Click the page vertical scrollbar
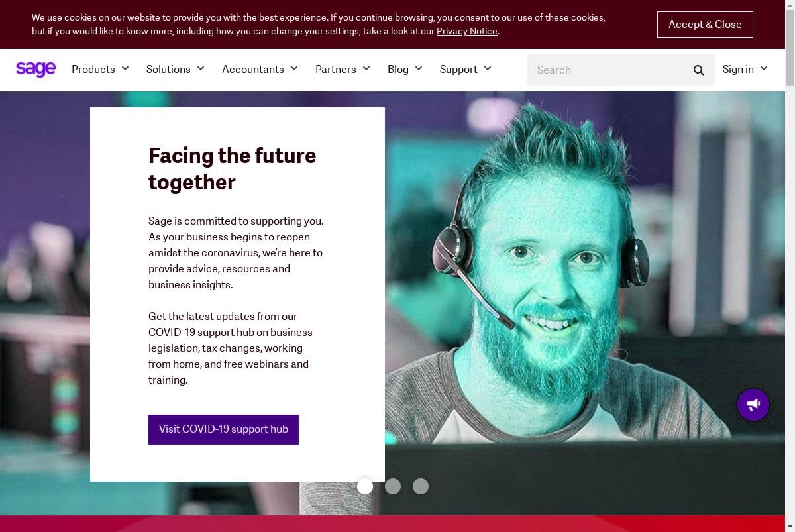Screen dimensions: 795x532 click(x=790, y=265)
